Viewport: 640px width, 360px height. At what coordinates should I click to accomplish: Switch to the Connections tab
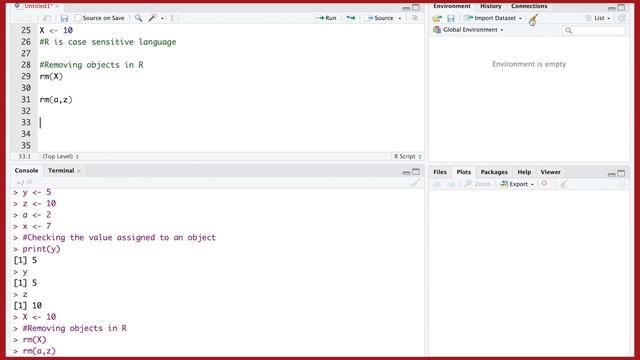click(x=529, y=6)
